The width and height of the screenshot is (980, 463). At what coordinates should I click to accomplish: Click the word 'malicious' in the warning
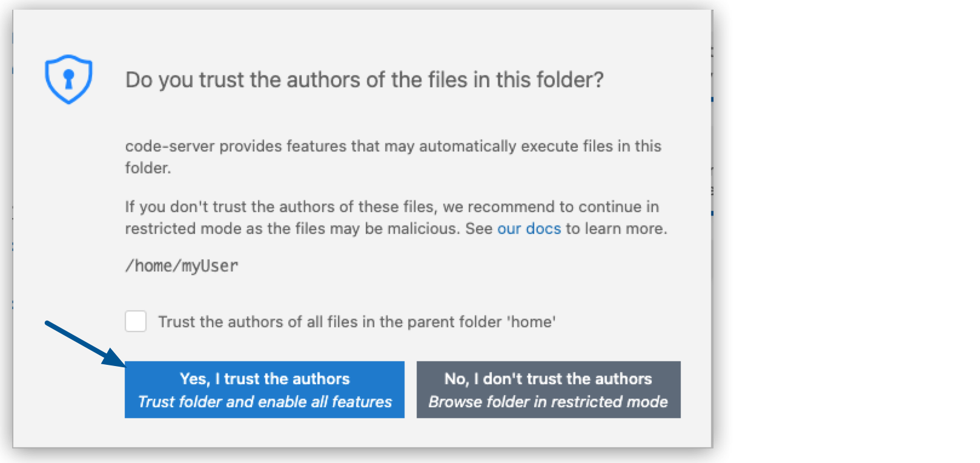[420, 228]
